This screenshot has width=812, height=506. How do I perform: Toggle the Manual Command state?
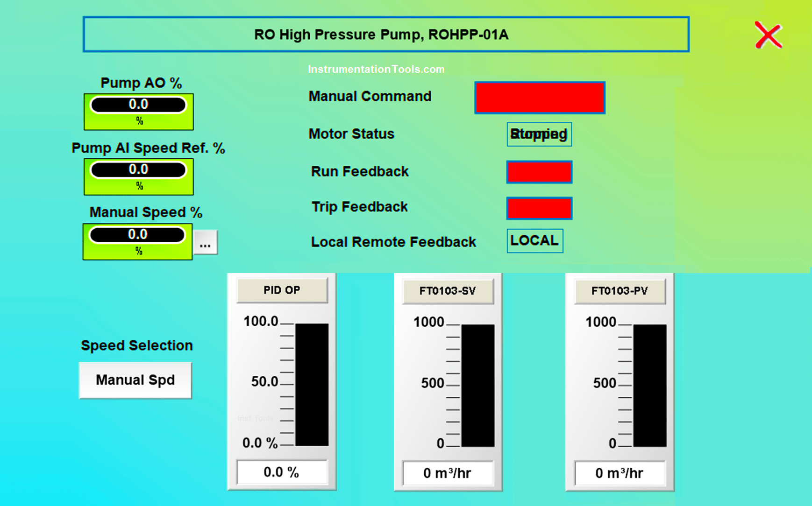539,98
